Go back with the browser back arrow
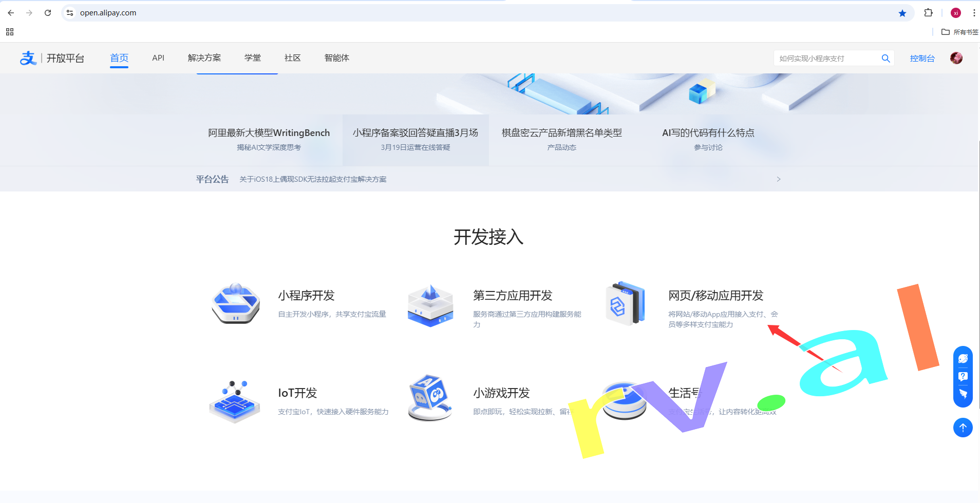 tap(11, 13)
